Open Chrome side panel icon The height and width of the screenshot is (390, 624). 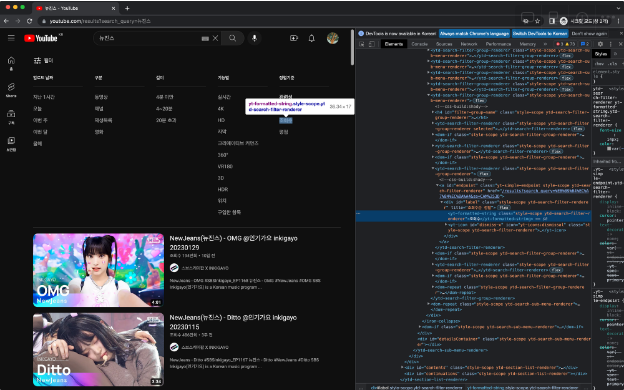coord(552,21)
